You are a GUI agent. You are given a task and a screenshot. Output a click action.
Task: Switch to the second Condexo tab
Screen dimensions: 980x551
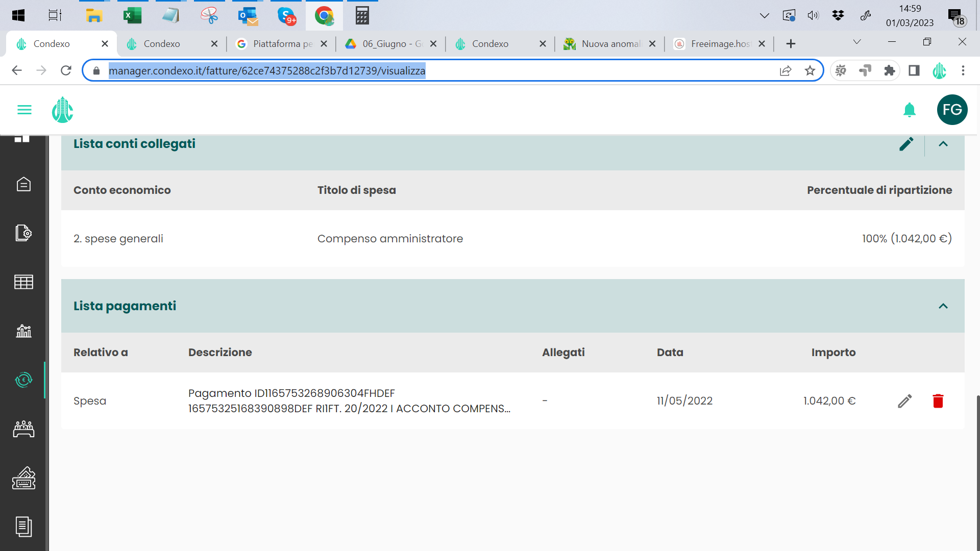[x=171, y=44]
